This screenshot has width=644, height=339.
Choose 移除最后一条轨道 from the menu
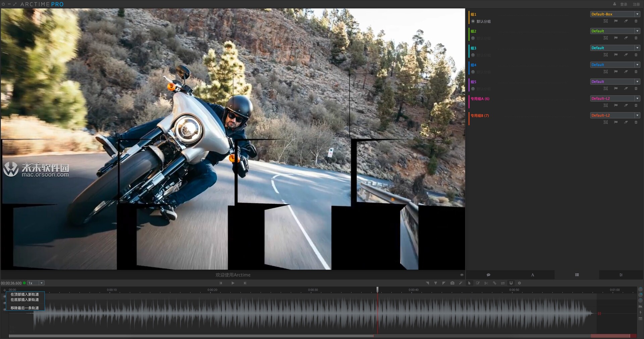(x=25, y=308)
